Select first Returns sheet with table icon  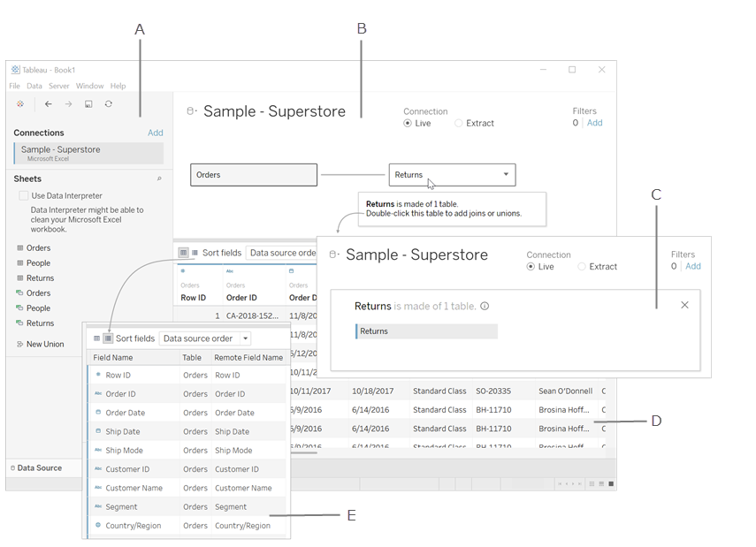pos(35,277)
